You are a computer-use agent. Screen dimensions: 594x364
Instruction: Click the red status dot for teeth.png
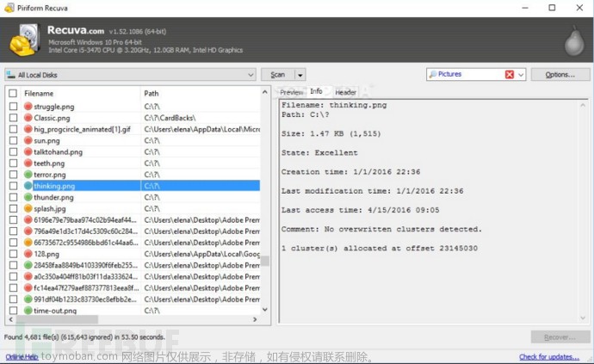[x=28, y=163]
